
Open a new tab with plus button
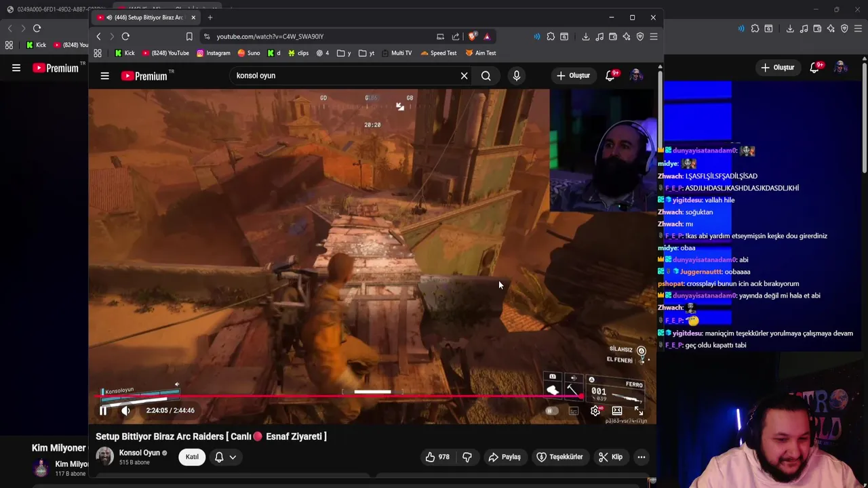(x=210, y=18)
